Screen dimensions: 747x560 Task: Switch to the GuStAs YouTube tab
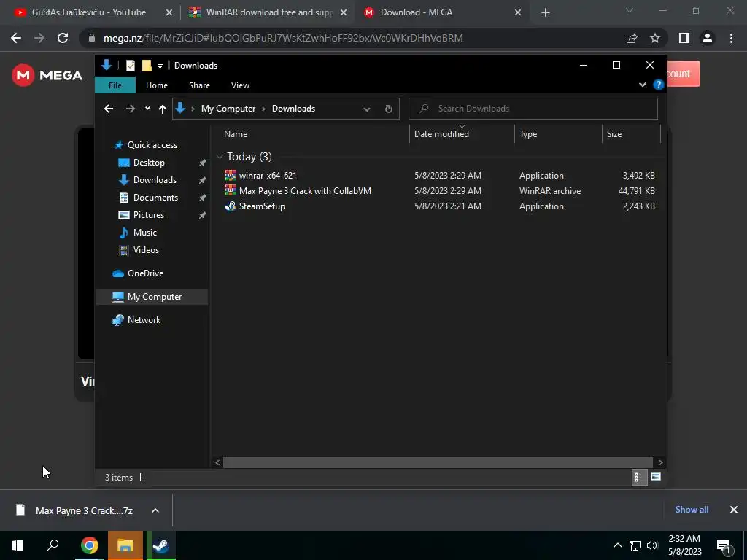pos(88,12)
